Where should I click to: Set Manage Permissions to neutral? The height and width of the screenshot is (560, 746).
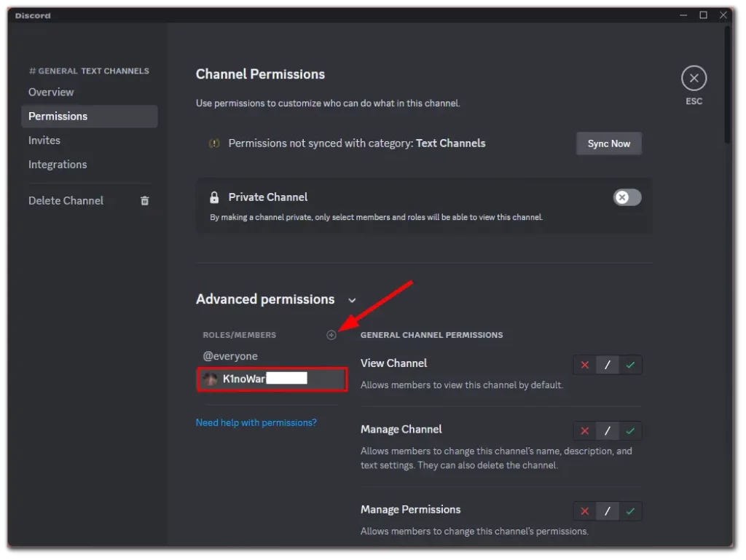(607, 511)
